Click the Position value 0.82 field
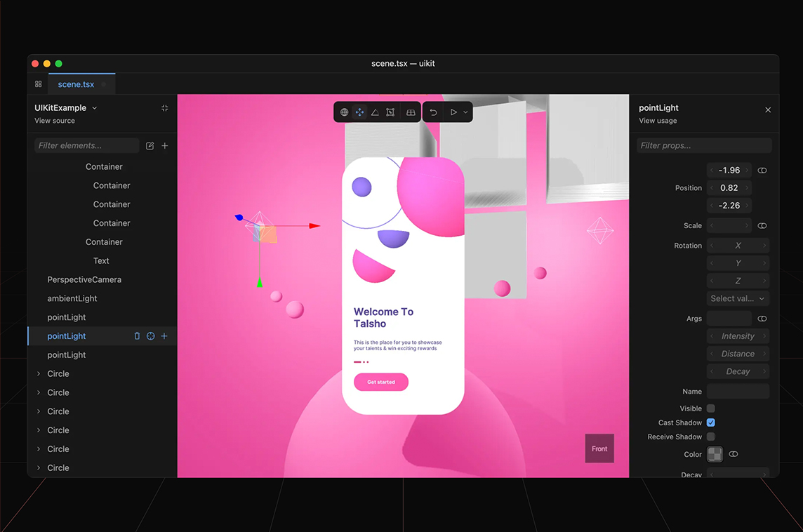The height and width of the screenshot is (532, 803). coord(729,188)
